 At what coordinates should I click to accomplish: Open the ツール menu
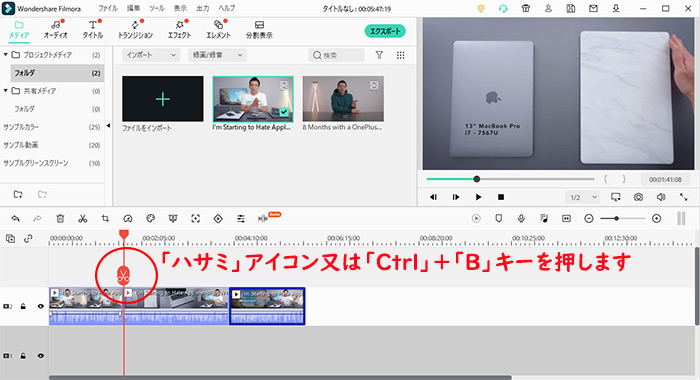pos(157,8)
